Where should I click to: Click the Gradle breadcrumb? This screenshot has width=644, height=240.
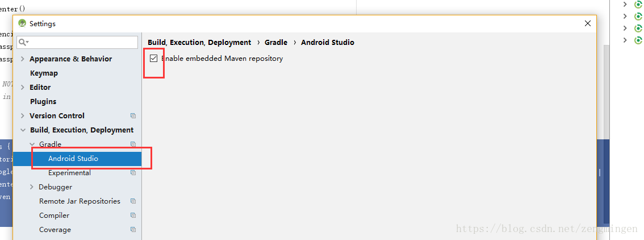click(x=276, y=42)
